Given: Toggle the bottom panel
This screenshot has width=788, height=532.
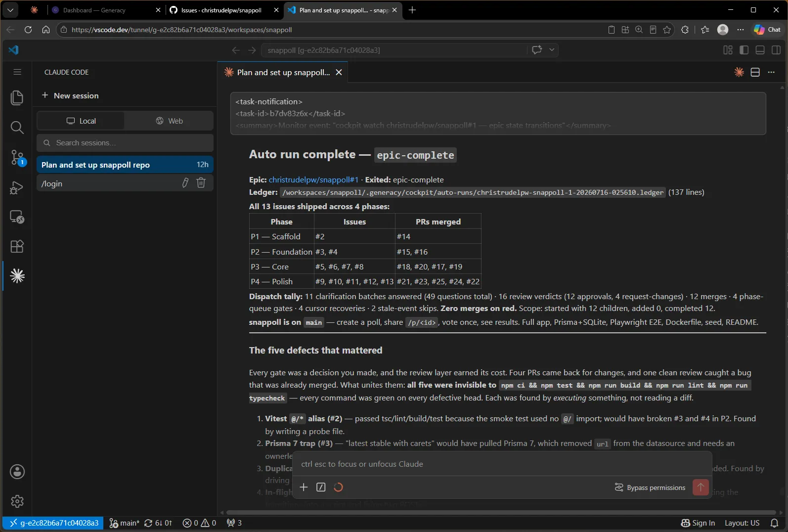Looking at the screenshot, I should [760, 50].
